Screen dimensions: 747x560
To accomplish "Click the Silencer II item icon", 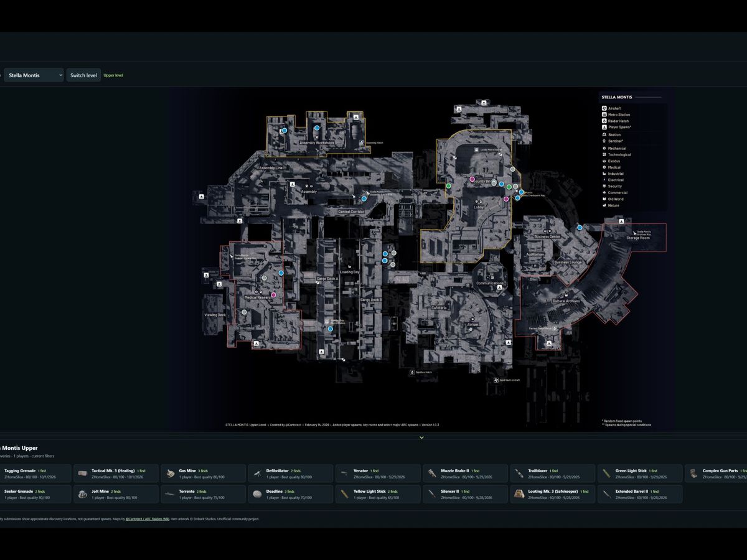I will click(x=432, y=494).
